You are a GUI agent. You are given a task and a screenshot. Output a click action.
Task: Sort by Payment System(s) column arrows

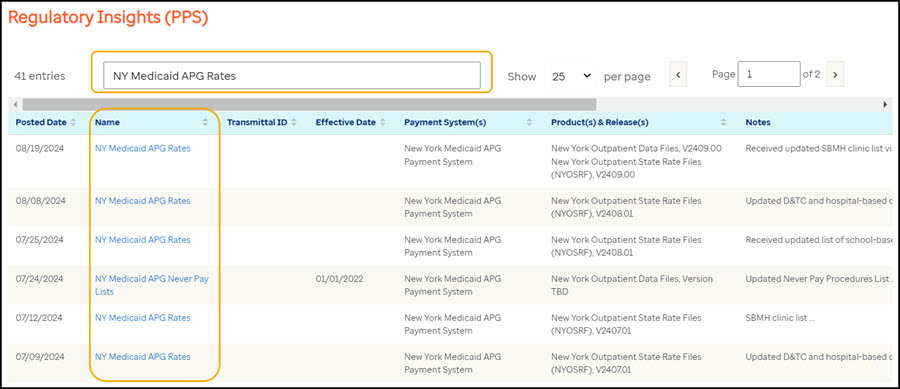click(x=529, y=122)
